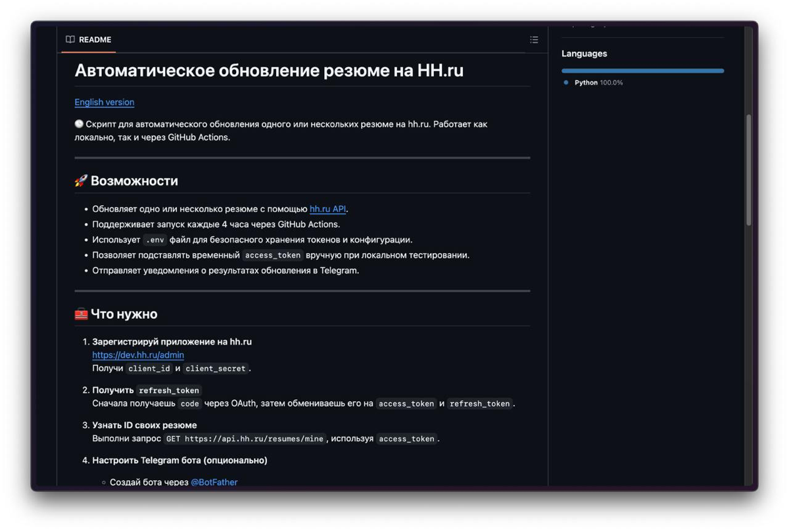Screen dimensions: 789x532
Task: Click the Python blue language dot
Action: (566, 83)
